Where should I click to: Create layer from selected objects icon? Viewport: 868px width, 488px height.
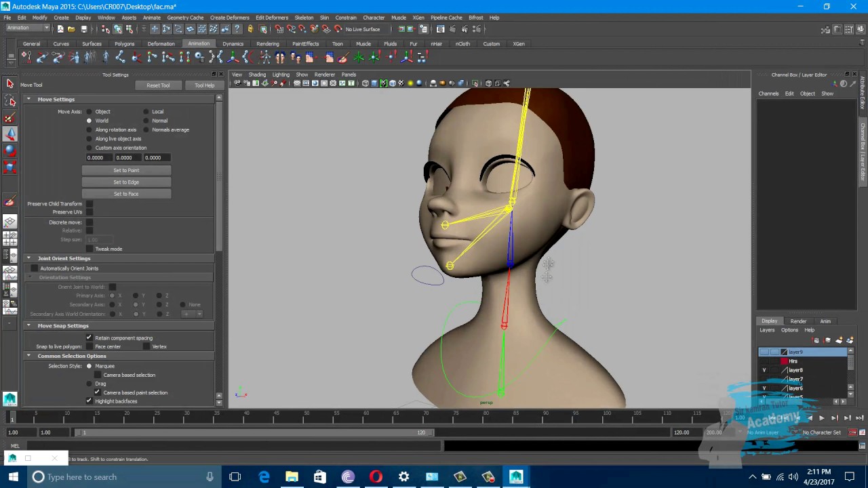[849, 340]
